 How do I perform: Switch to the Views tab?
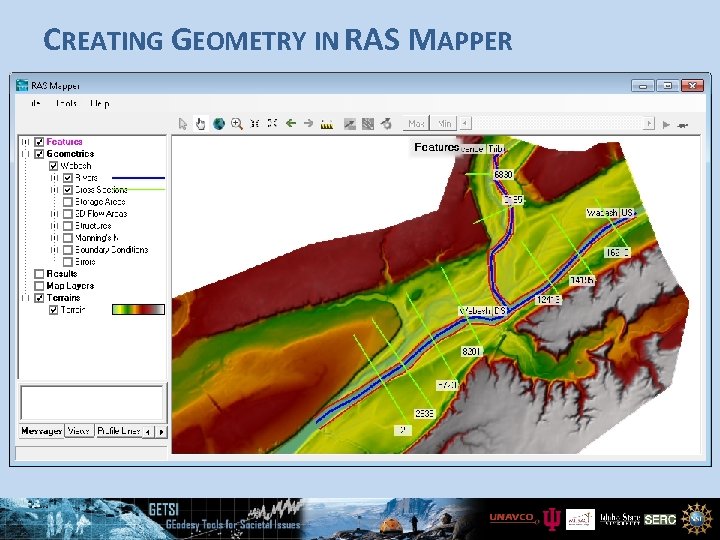click(79, 431)
